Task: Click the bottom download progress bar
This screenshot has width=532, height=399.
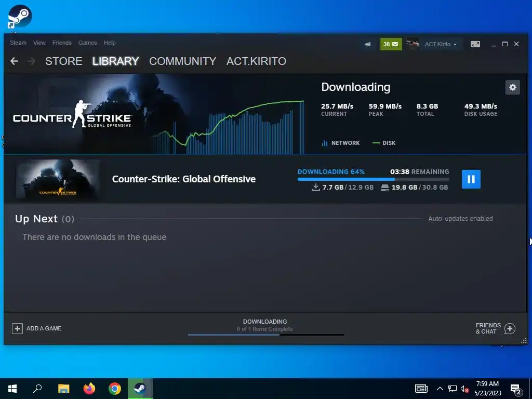Action: [x=266, y=335]
